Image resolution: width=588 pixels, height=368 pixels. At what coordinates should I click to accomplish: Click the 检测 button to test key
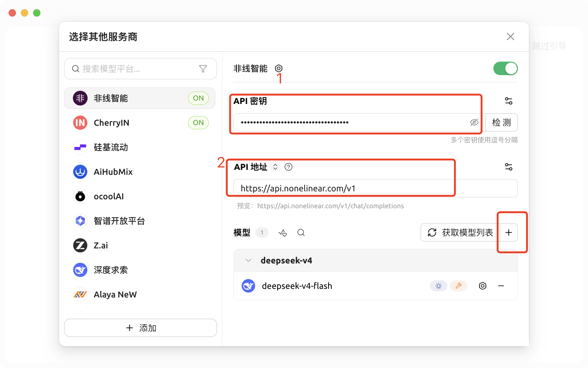[x=502, y=122]
